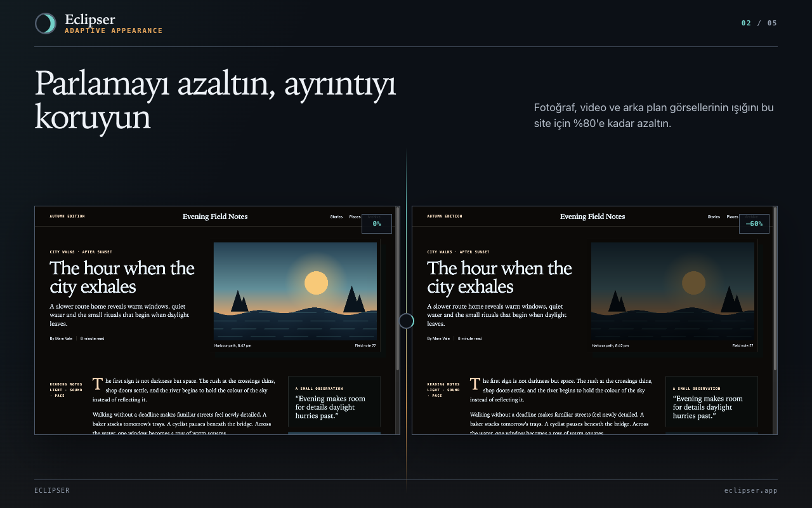The image size is (812, 508).
Task: Grab the round comparison divider handle
Action: (406, 321)
